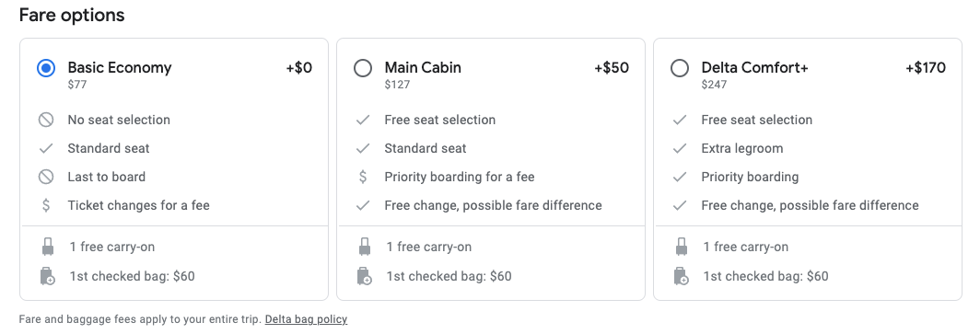Click carry-on luggage icon in Basic Economy card
This screenshot has height=334, width=980.
click(x=48, y=248)
